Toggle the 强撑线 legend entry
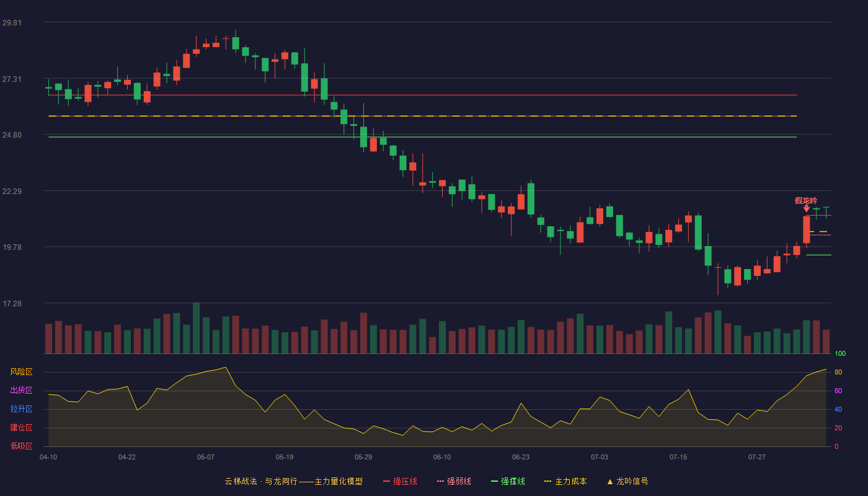The height and width of the screenshot is (496, 868). click(x=508, y=481)
